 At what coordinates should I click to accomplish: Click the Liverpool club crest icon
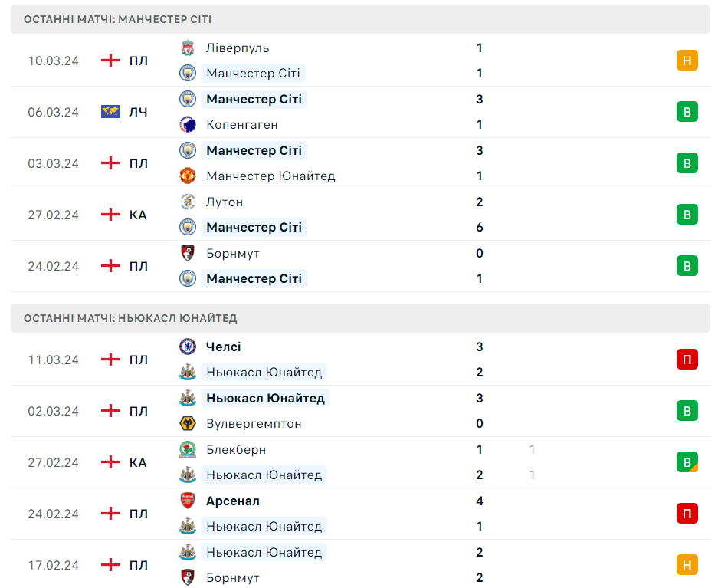point(188,48)
